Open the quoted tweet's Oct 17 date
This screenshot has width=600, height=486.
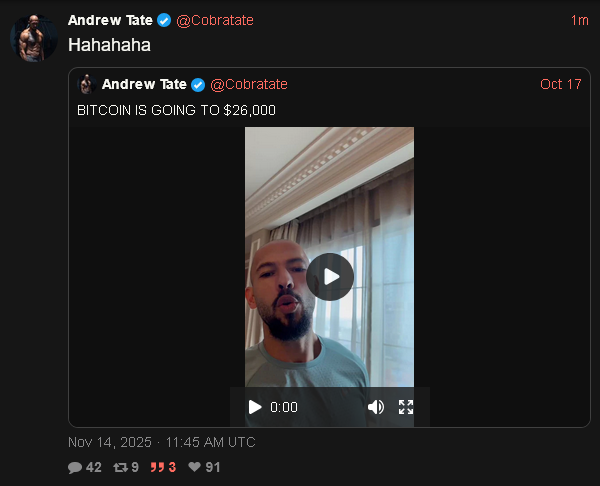(x=561, y=84)
